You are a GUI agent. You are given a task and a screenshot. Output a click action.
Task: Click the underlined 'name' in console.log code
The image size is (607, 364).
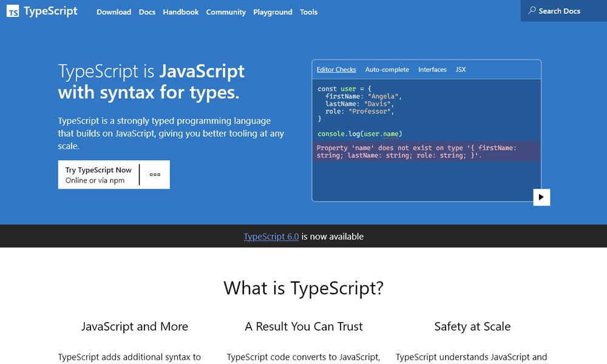(x=390, y=134)
